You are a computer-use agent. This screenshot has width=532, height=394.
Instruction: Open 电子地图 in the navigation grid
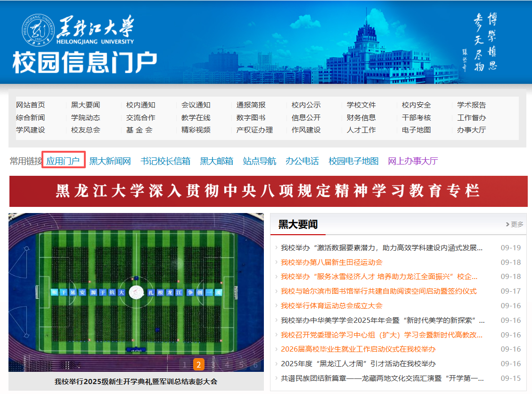(416, 130)
